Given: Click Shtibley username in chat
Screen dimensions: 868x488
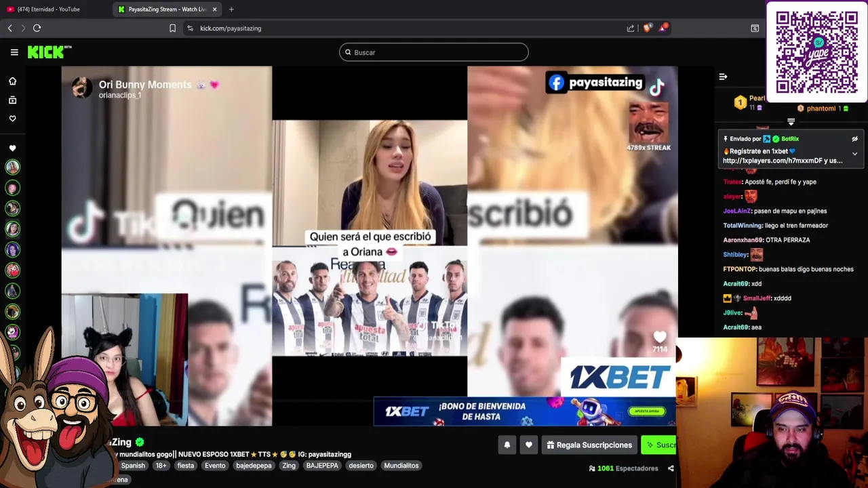Looking at the screenshot, I should point(735,255).
